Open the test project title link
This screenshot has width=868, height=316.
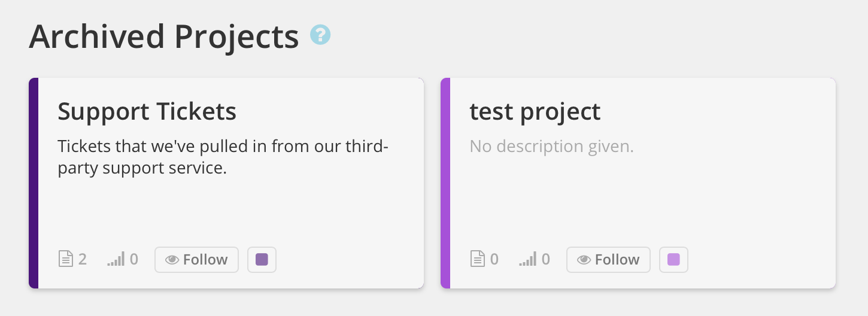coord(535,111)
